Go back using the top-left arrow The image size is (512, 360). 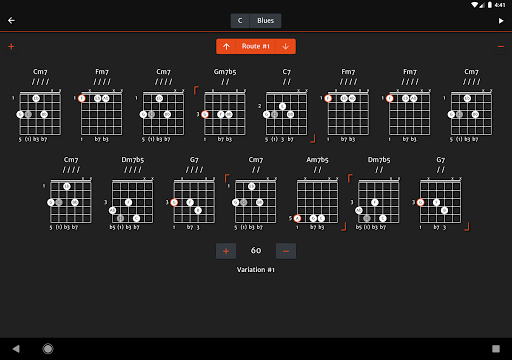pos(11,21)
